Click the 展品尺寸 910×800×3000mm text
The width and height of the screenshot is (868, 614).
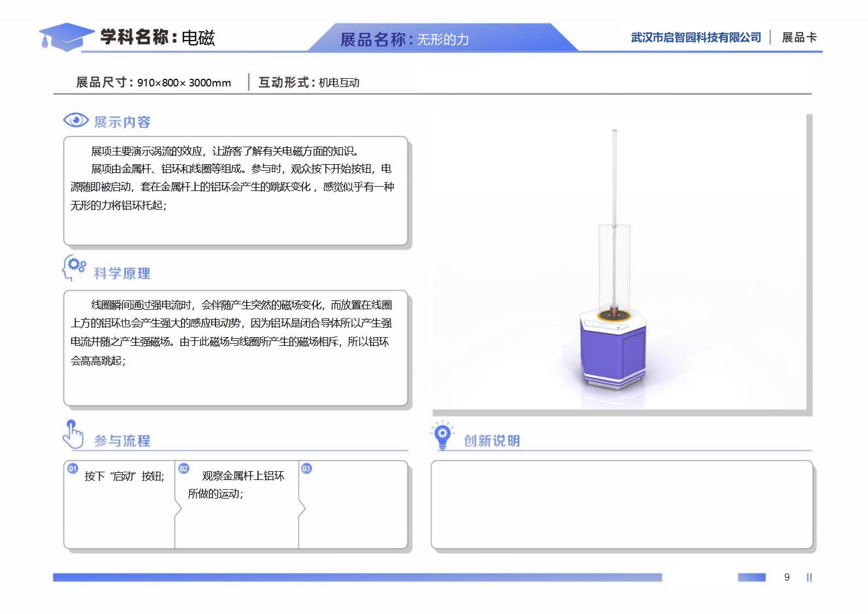153,83
